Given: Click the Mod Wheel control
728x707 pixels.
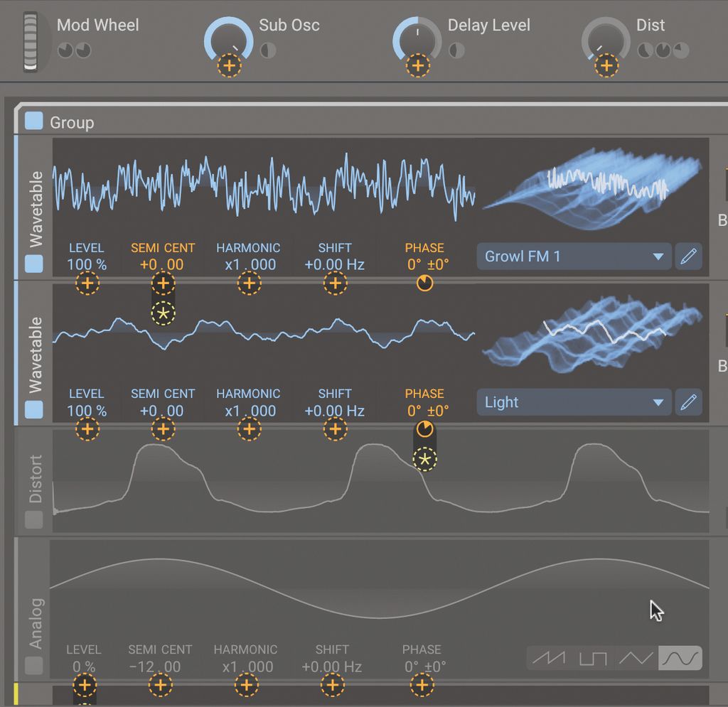Looking at the screenshot, I should tap(30, 39).
